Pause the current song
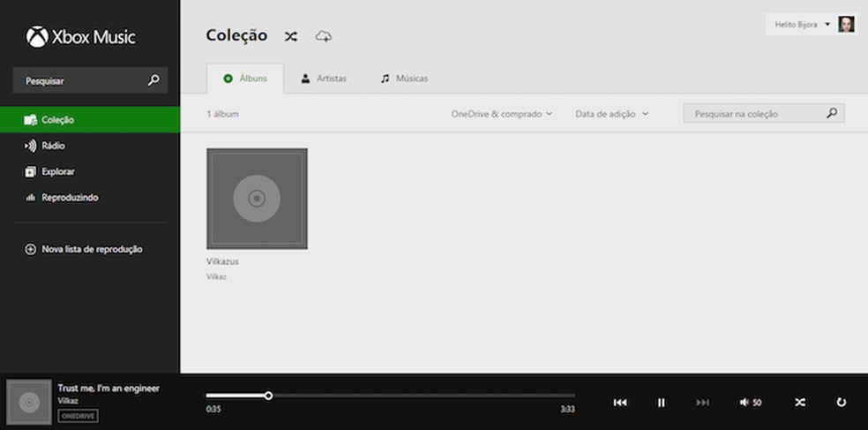 click(x=661, y=403)
